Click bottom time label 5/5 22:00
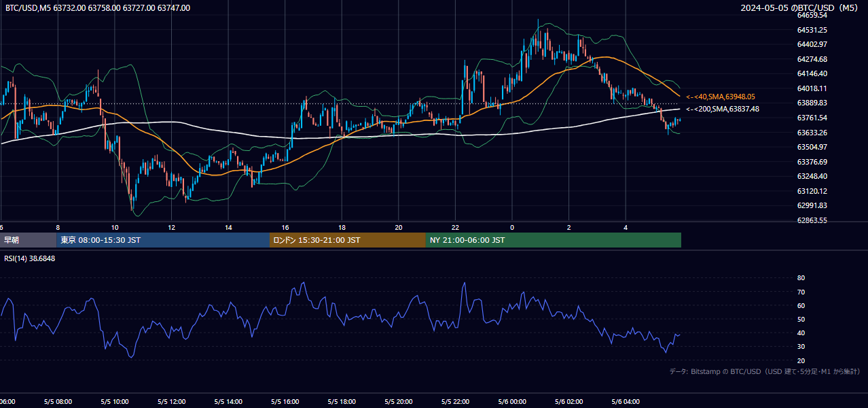Screen dimensions: 868x408 tap(456, 402)
